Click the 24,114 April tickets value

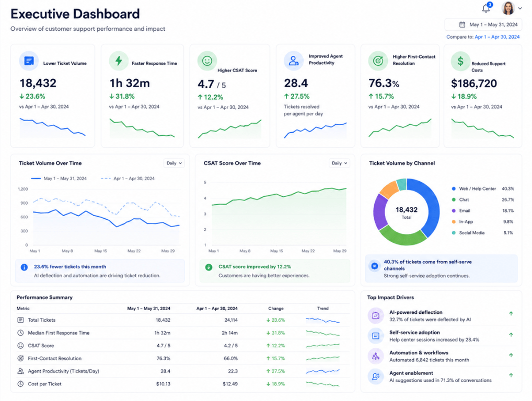pos(231,320)
